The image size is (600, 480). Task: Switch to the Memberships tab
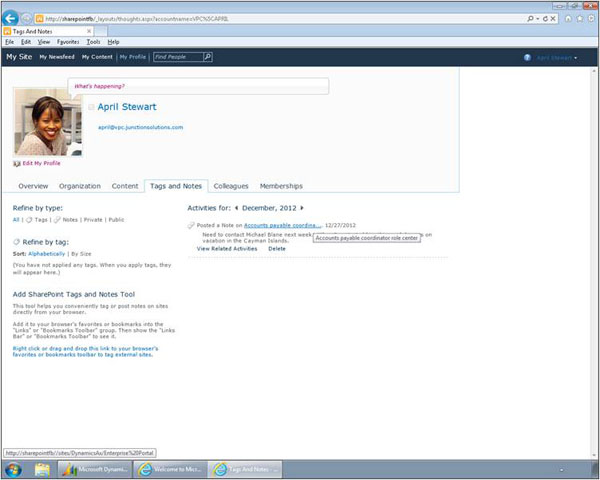tap(281, 186)
